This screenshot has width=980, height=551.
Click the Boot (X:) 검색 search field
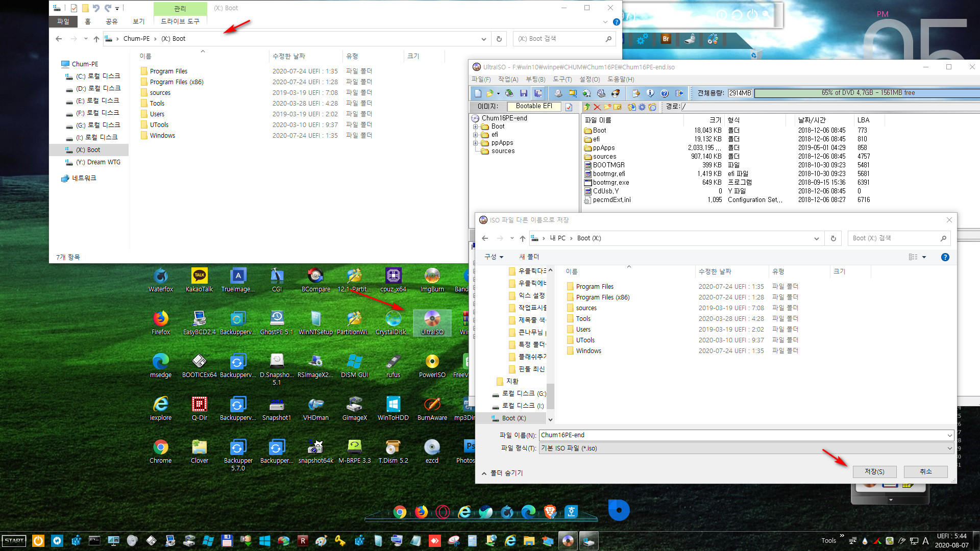click(900, 238)
